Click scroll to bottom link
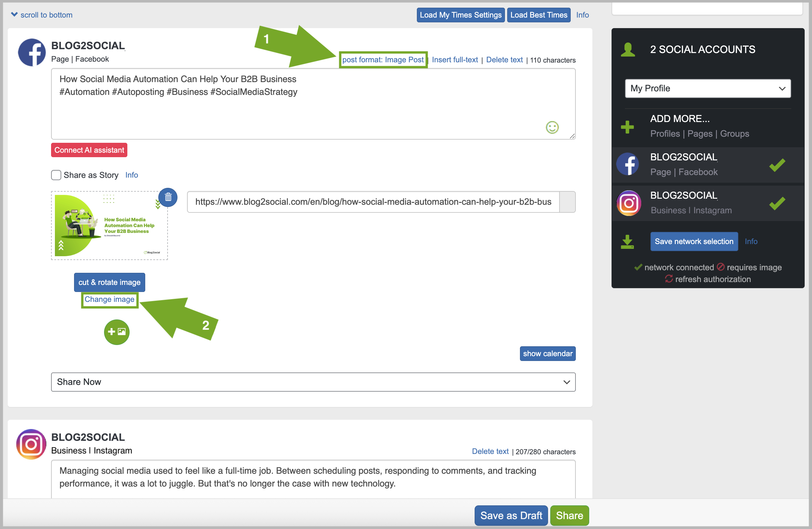 pyautogui.click(x=46, y=15)
